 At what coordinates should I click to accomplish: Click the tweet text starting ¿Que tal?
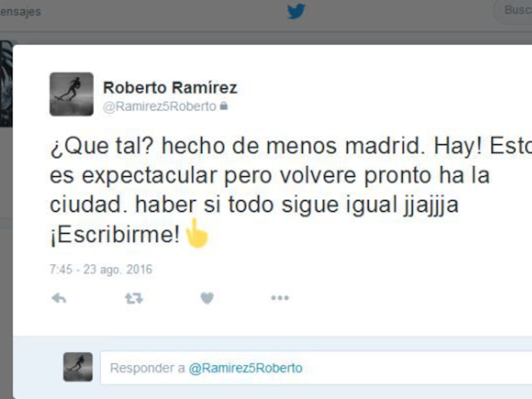click(x=290, y=190)
